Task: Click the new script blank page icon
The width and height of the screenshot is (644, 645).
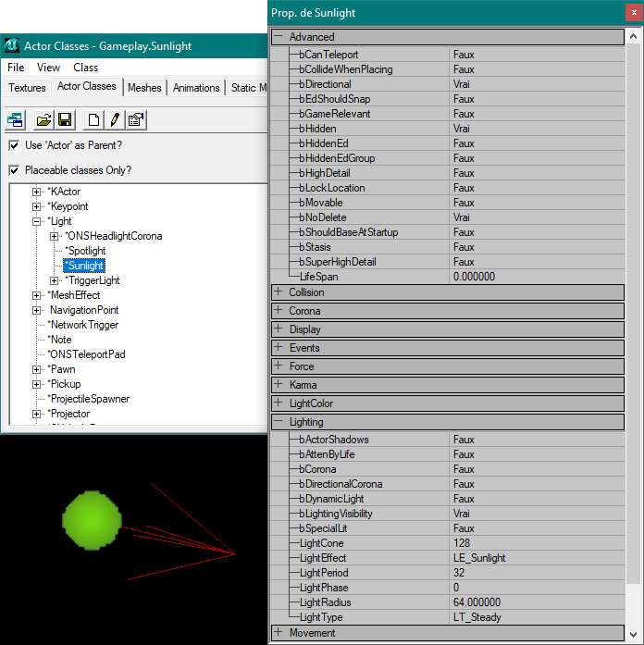Action: pos(93,119)
